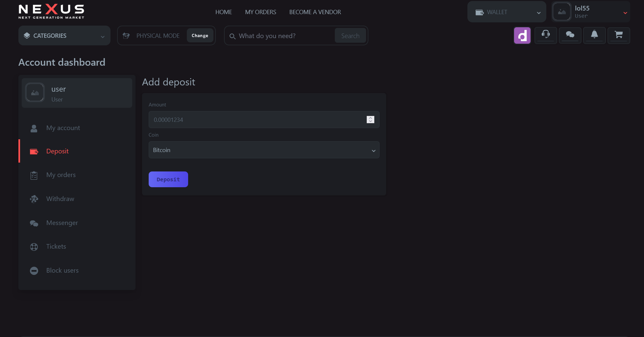Viewport: 644px width, 337px height.
Task: Click the sidebar user avatar image
Action: click(x=35, y=93)
